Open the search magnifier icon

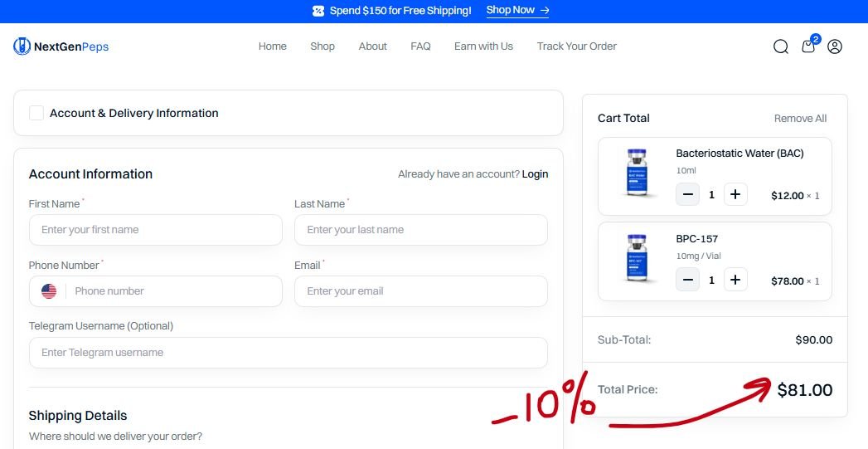pyautogui.click(x=780, y=46)
